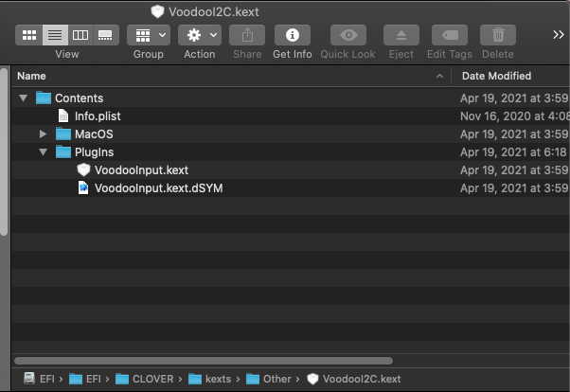Click the Delete trash button
Image resolution: width=570 pixels, height=392 pixels.
tap(498, 35)
